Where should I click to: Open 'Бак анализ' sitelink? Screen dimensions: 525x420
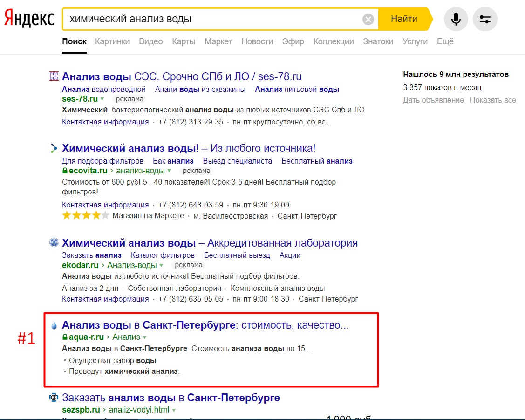click(173, 161)
